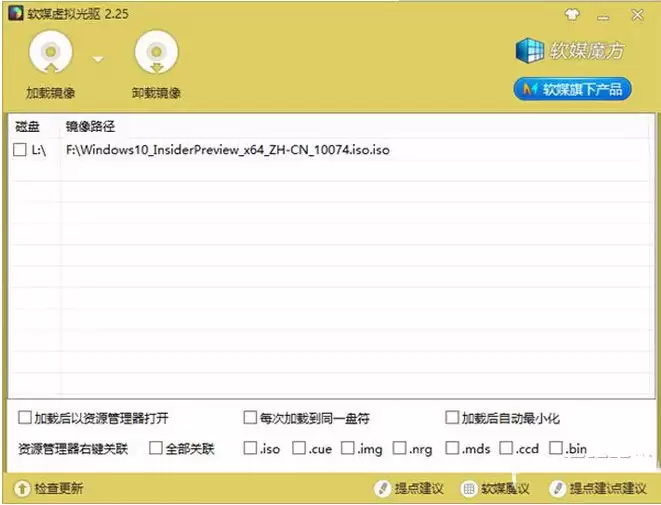Minimize the 软媒虚拟光驱 window

pyautogui.click(x=604, y=16)
